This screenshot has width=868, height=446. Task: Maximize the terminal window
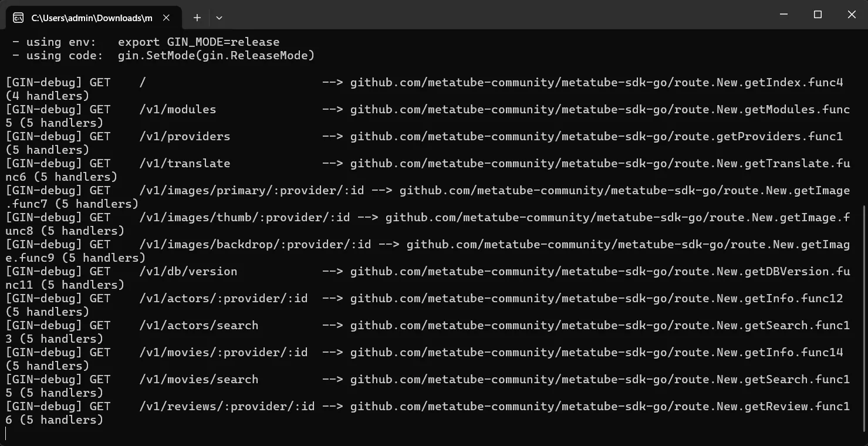click(x=818, y=15)
